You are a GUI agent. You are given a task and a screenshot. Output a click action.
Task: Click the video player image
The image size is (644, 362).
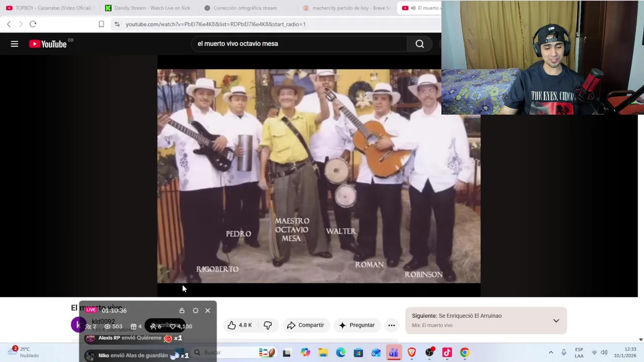click(318, 176)
